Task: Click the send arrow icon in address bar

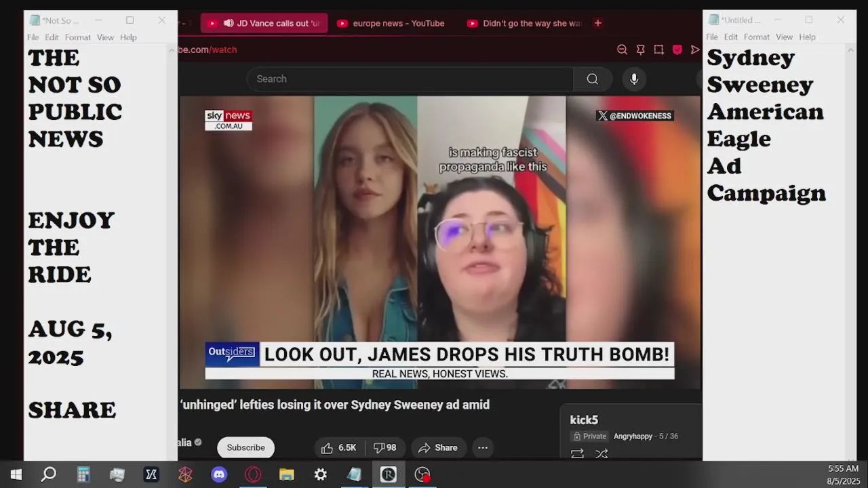Action: click(x=695, y=49)
